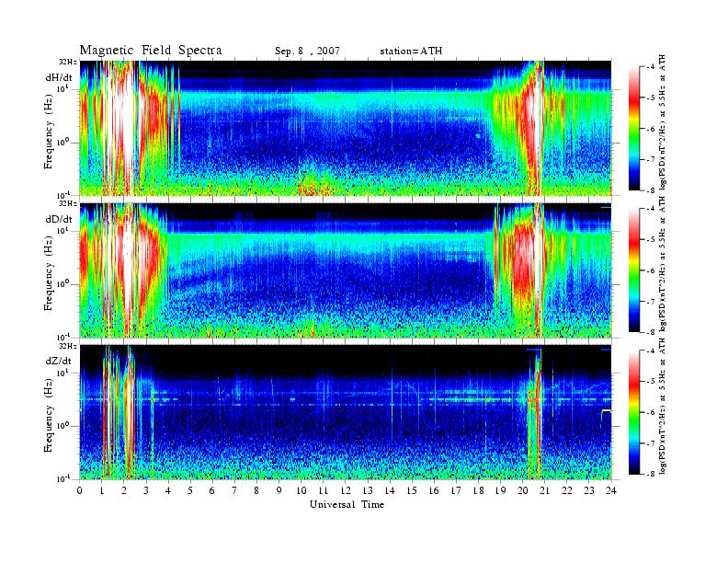Image resolution: width=728 pixels, height=563 pixels.
Task: Click the time axis tick label "3"
Action: (146, 490)
